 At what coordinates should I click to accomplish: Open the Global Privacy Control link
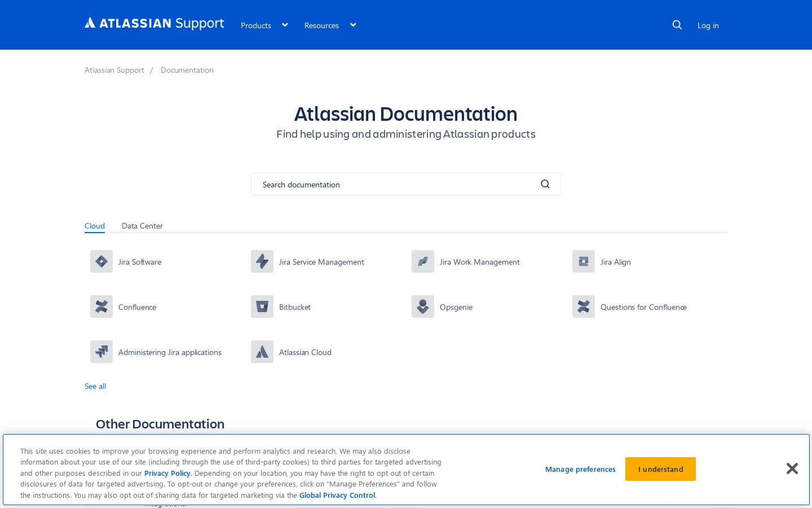337,495
